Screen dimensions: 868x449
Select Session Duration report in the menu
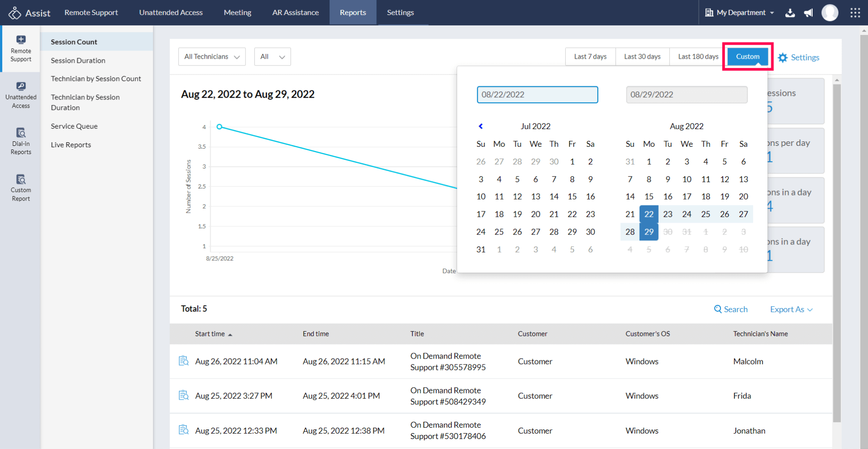coord(78,60)
